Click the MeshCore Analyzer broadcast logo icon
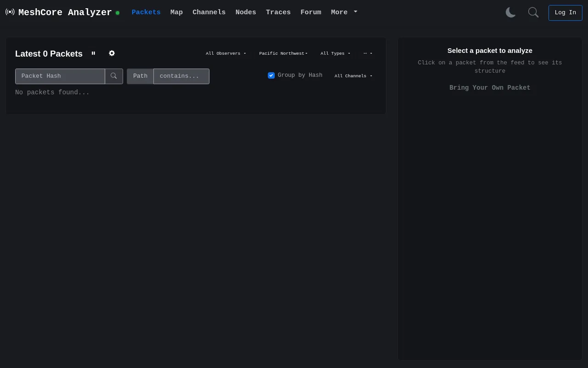The image size is (588, 368). [x=10, y=12]
